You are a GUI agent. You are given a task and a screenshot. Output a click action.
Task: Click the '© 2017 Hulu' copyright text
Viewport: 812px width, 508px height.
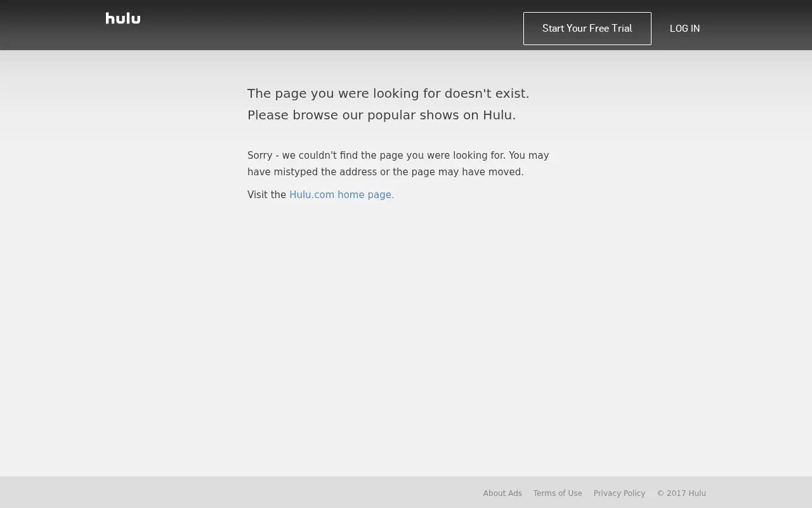[x=681, y=493]
